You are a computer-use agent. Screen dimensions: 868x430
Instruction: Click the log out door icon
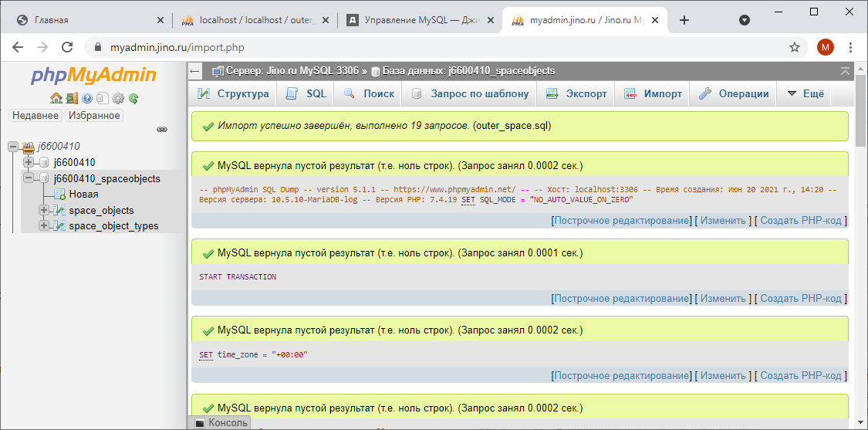72,98
